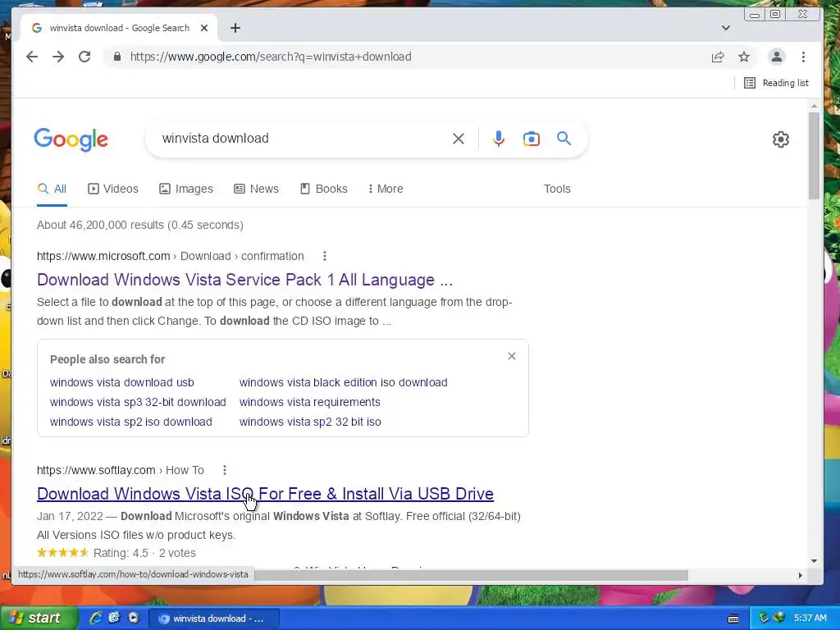This screenshot has height=630, width=840.
Task: Open softlay.com result options menu
Action: (225, 470)
